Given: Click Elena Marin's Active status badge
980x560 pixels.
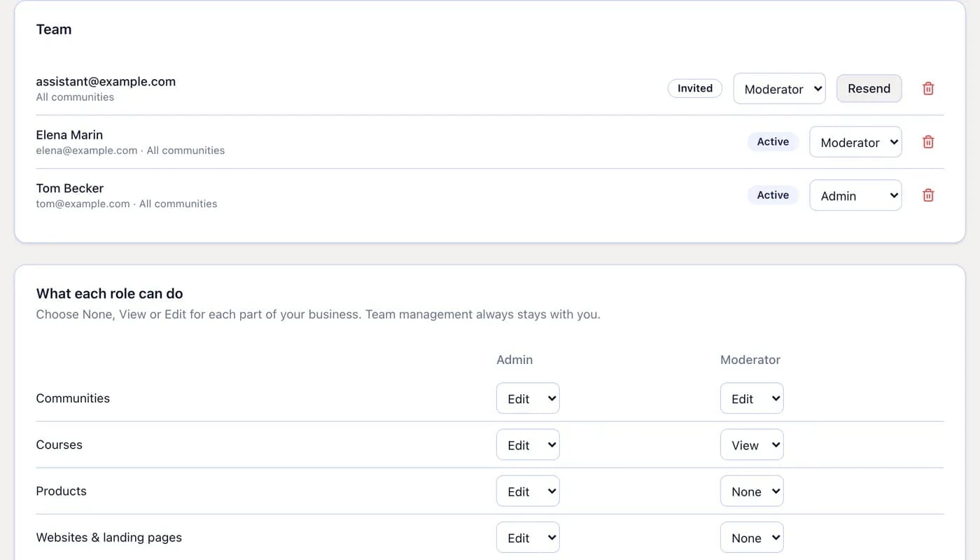Looking at the screenshot, I should pyautogui.click(x=773, y=141).
